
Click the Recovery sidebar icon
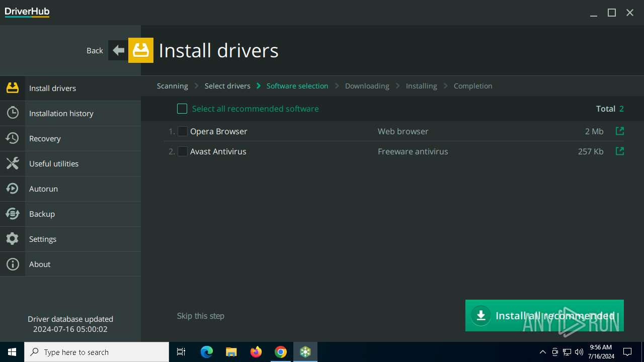click(x=13, y=138)
